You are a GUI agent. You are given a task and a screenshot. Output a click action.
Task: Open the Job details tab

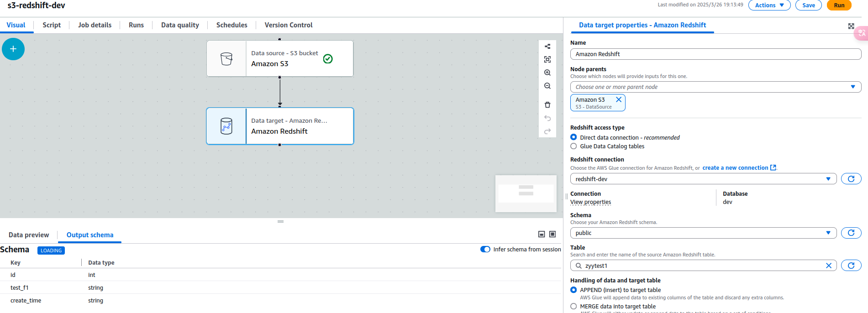[x=95, y=25]
